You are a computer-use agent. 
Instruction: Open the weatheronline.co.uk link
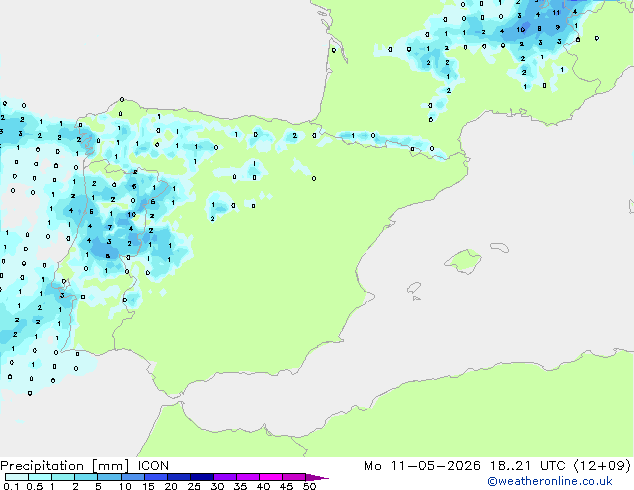click(x=550, y=481)
